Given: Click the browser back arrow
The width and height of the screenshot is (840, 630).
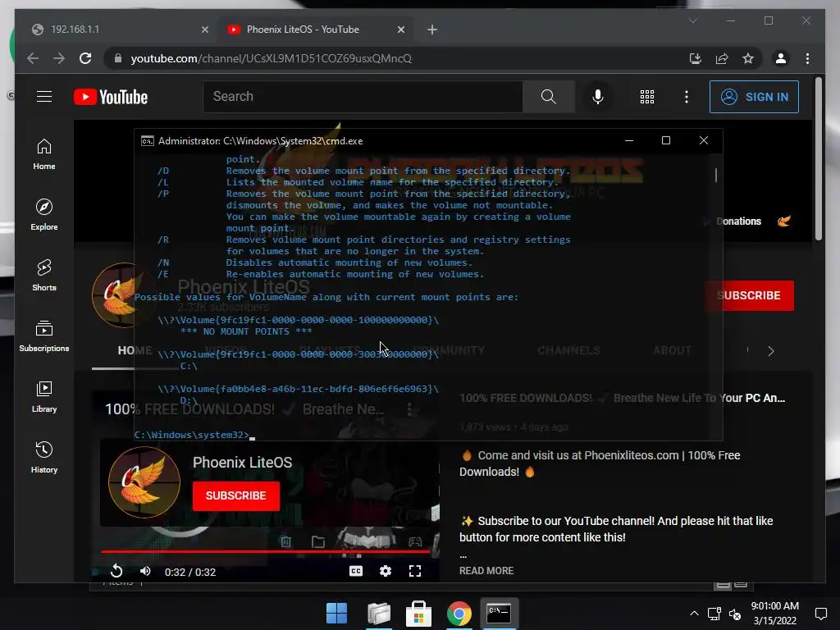Looking at the screenshot, I should [x=33, y=58].
